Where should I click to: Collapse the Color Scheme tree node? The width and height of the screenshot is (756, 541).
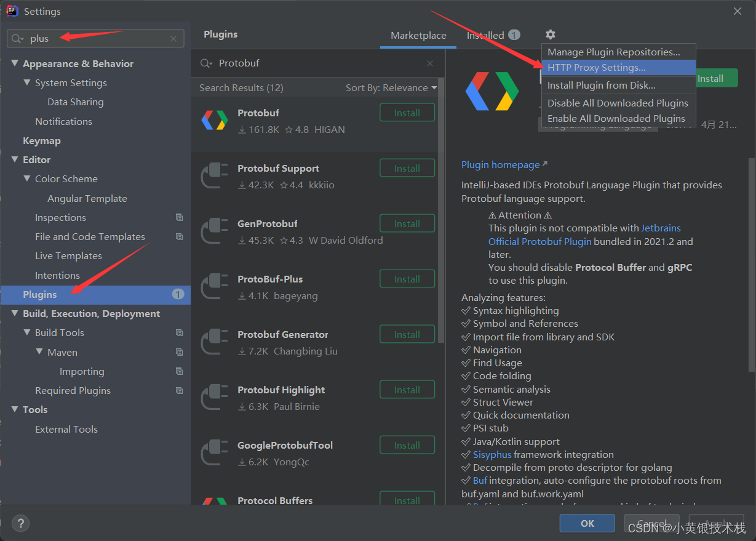27,178
